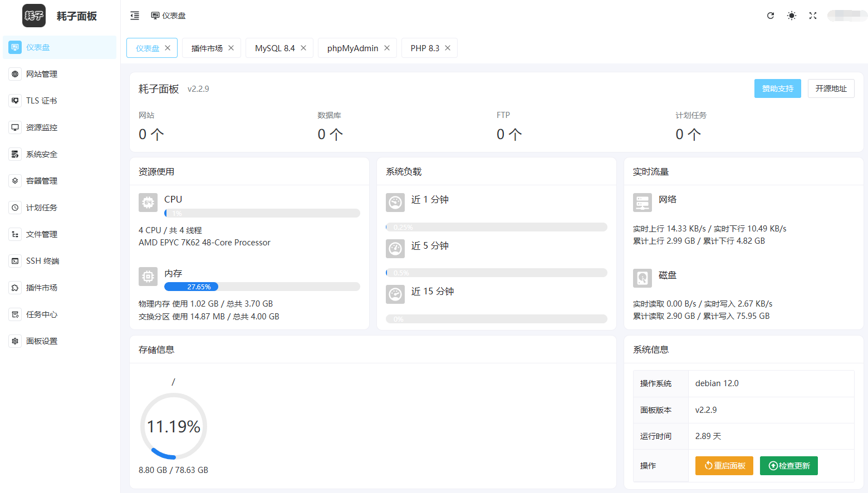Open 网站管理 in sidebar

tap(42, 74)
